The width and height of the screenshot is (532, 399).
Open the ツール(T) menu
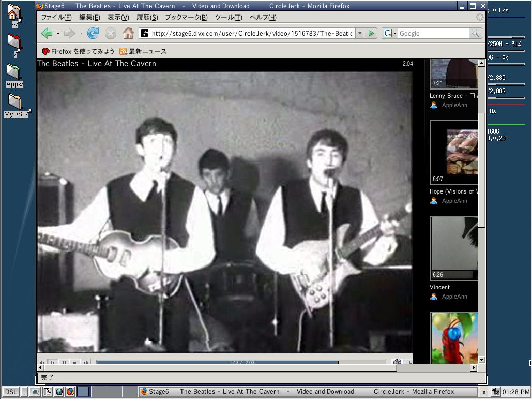click(x=229, y=17)
